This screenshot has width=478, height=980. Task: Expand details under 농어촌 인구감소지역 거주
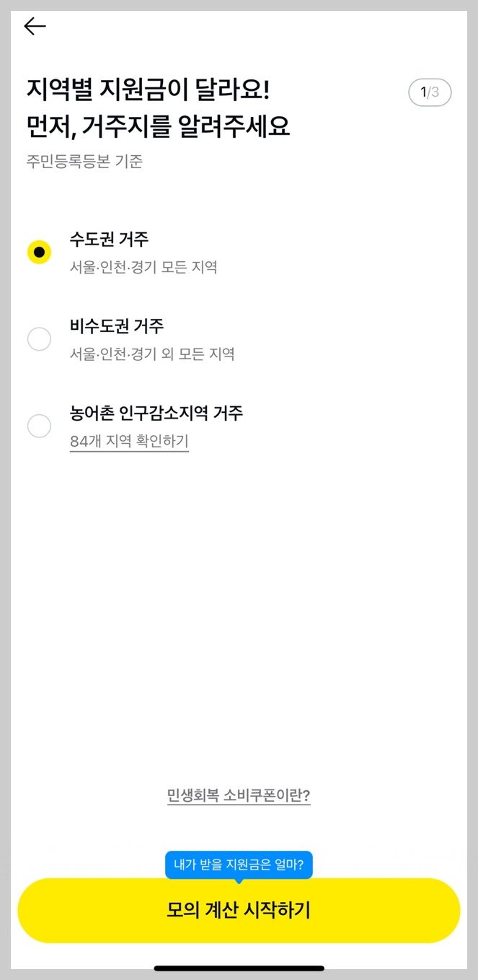pyautogui.click(x=129, y=442)
